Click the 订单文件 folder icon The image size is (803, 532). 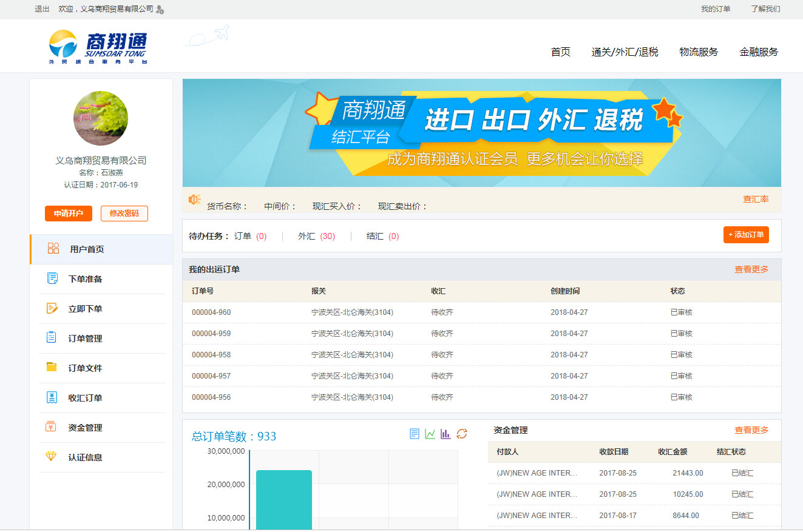[x=52, y=367]
